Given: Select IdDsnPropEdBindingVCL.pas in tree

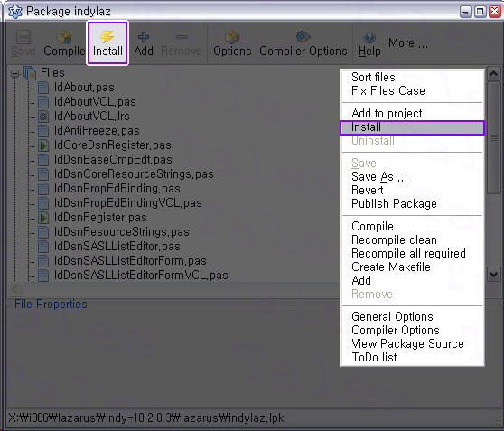Looking at the screenshot, I should pos(128,203).
